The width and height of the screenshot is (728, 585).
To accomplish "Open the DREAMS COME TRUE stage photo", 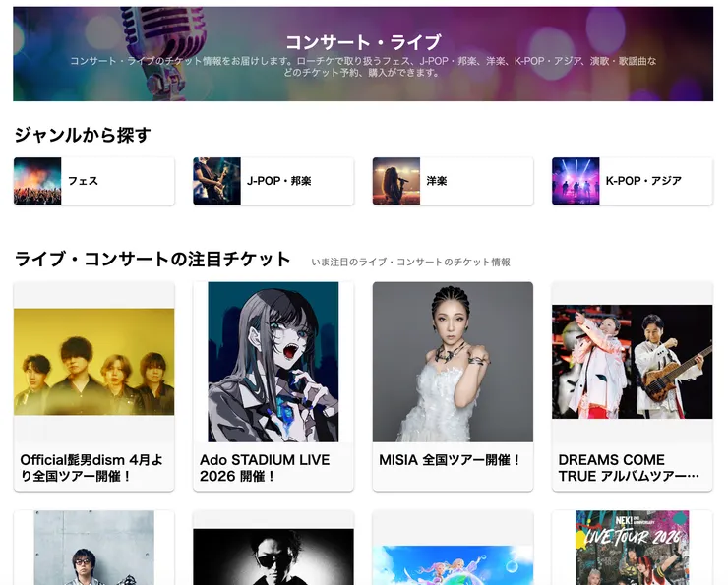I will click(x=632, y=362).
